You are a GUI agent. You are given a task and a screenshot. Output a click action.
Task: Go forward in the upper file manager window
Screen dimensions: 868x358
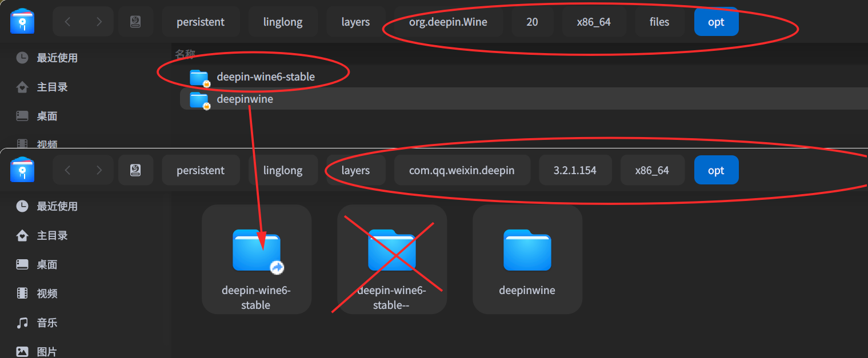[99, 22]
